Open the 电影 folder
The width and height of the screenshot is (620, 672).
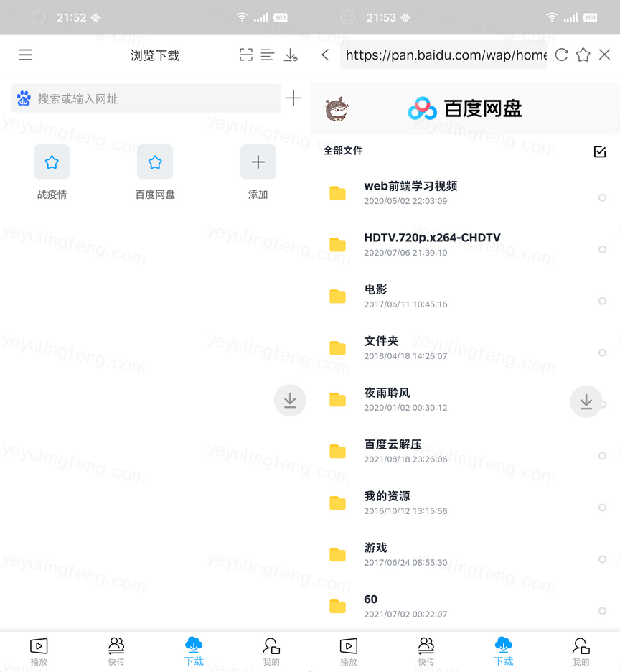(465, 296)
